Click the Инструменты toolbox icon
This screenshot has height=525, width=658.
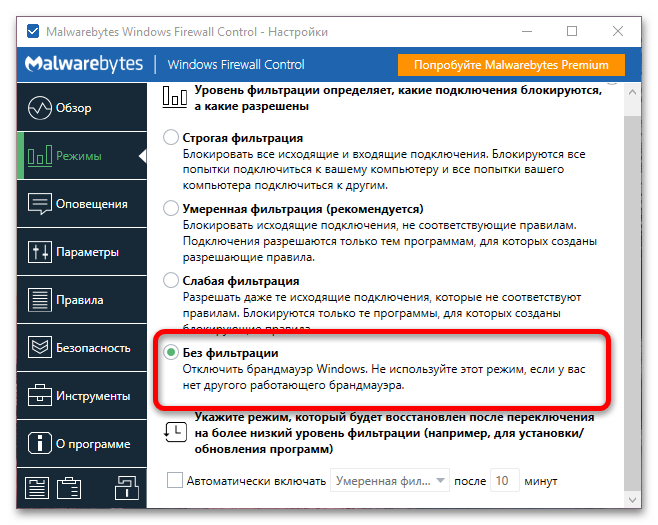coord(40,395)
